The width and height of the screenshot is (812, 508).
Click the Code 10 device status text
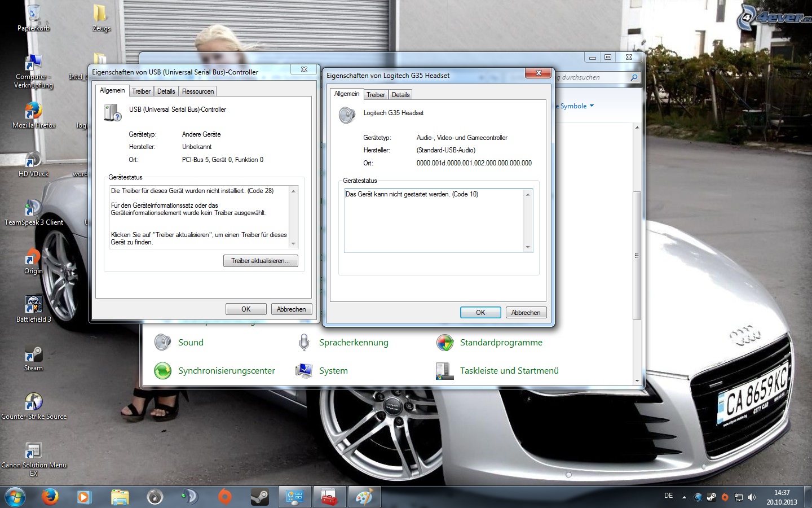(412, 194)
